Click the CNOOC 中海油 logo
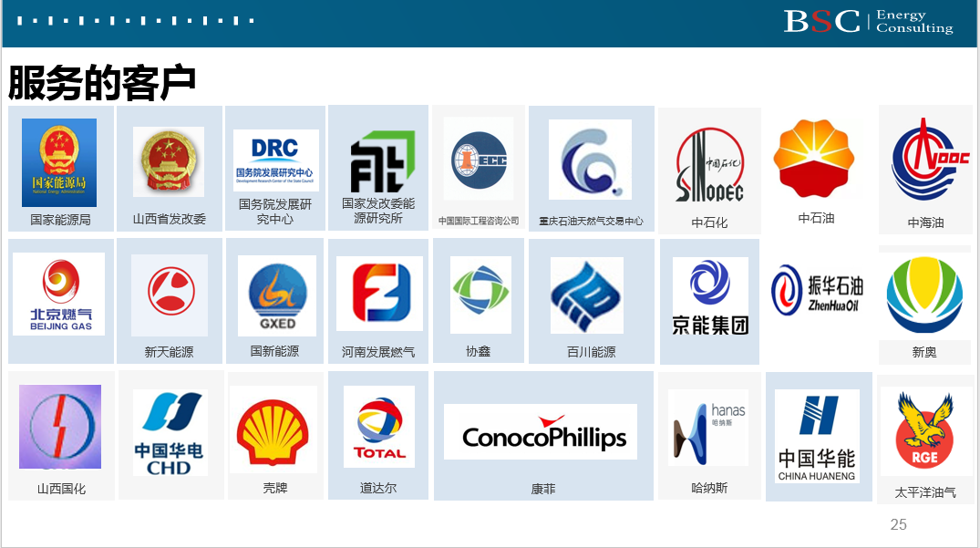This screenshot has width=980, height=548. tap(929, 160)
